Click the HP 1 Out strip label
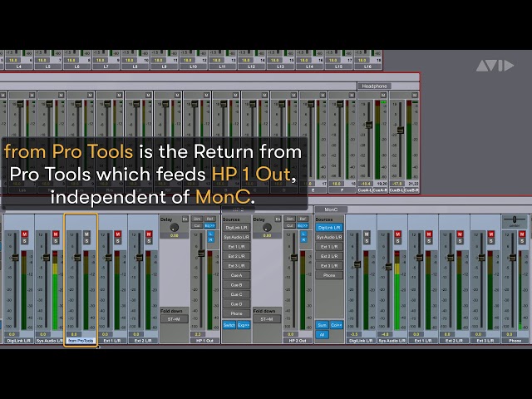Viewport: 532px width, 399px height. pos(205,341)
